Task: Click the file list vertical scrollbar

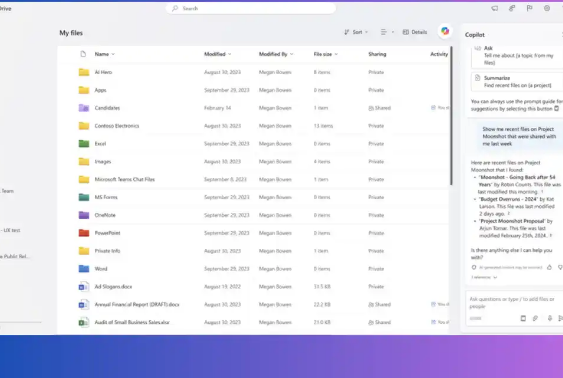Action: [451, 116]
